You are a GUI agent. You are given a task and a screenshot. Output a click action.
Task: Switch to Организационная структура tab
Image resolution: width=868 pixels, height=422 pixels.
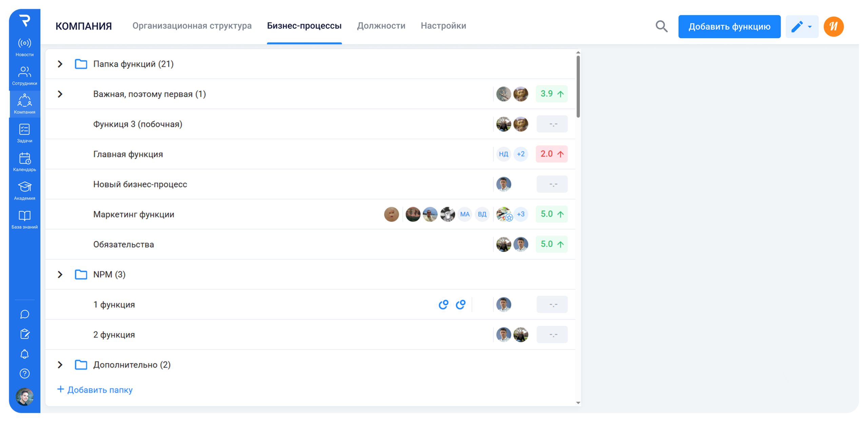[x=192, y=26]
